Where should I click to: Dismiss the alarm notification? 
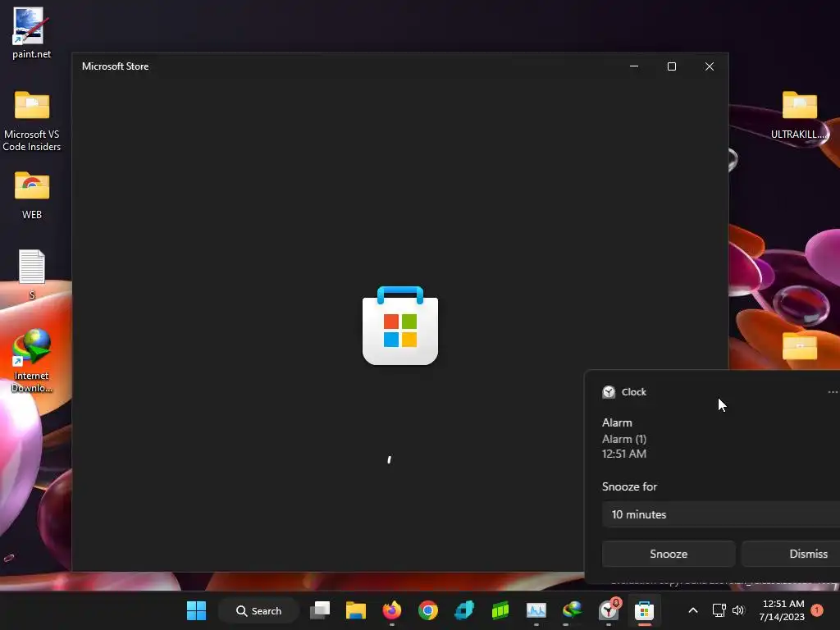tap(791, 554)
